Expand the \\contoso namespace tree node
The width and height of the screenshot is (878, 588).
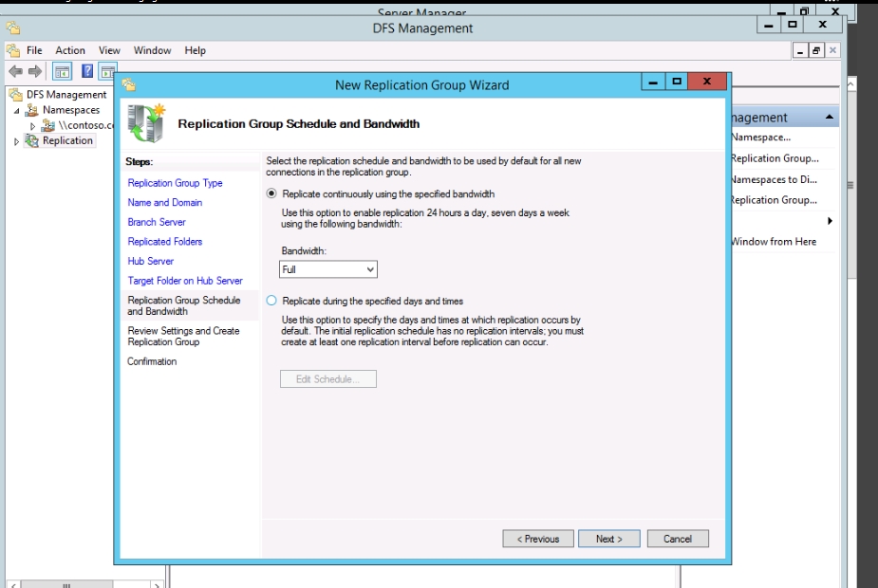click(33, 126)
